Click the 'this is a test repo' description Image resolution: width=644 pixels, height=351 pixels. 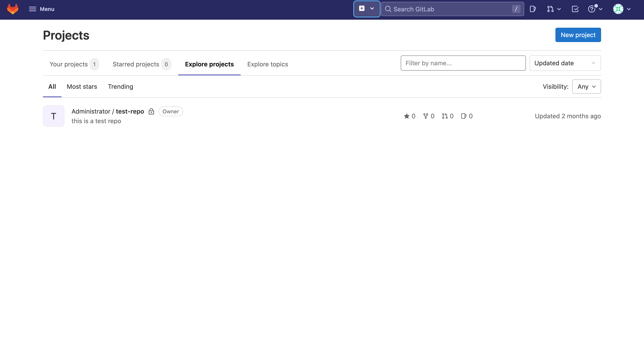(96, 121)
